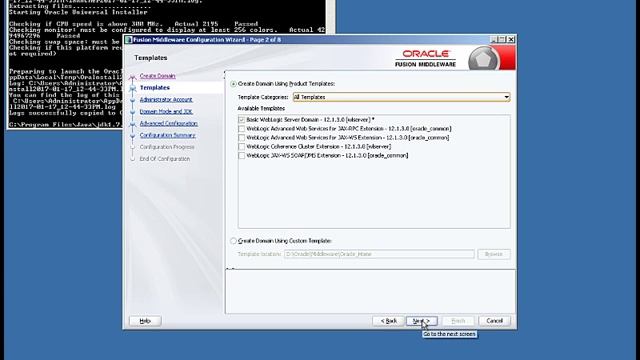Image resolution: width=640 pixels, height=360 pixels.
Task: Go to Advanced Configuration step
Action: pyautogui.click(x=169, y=123)
